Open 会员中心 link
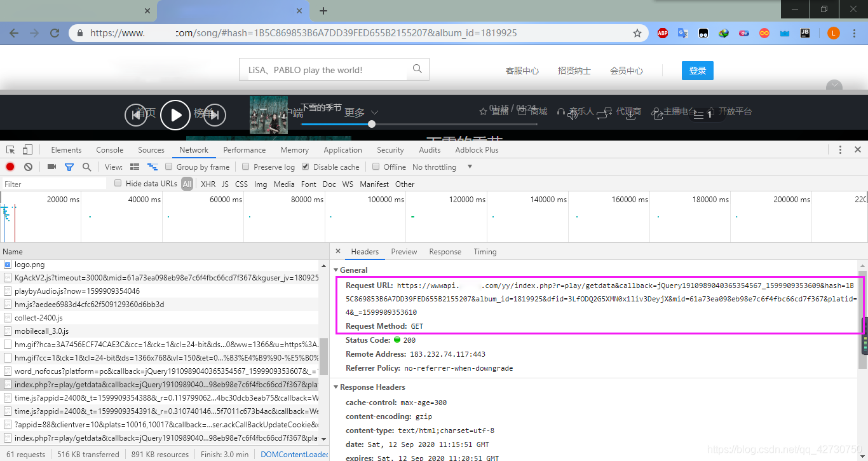 point(627,71)
